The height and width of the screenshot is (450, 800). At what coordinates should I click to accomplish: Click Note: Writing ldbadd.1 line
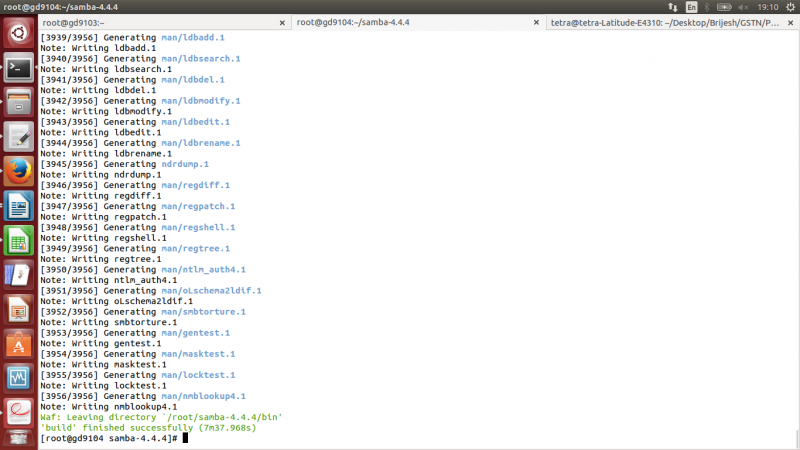coord(98,48)
